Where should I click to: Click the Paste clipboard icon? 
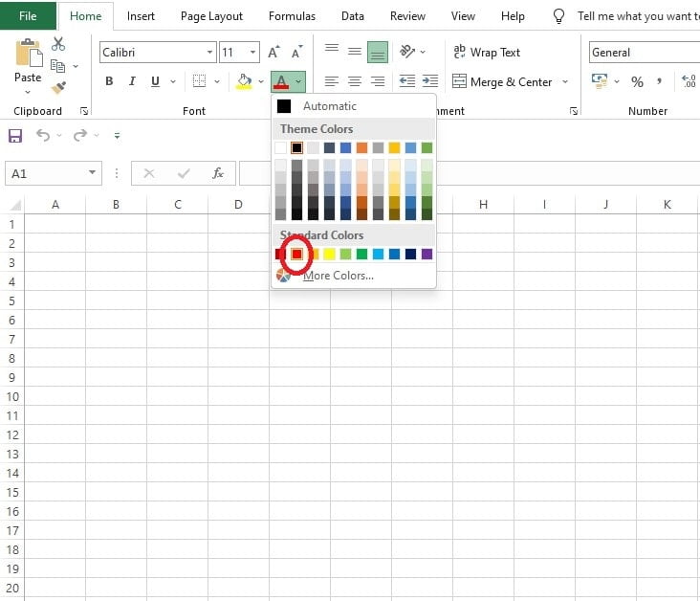(x=29, y=53)
